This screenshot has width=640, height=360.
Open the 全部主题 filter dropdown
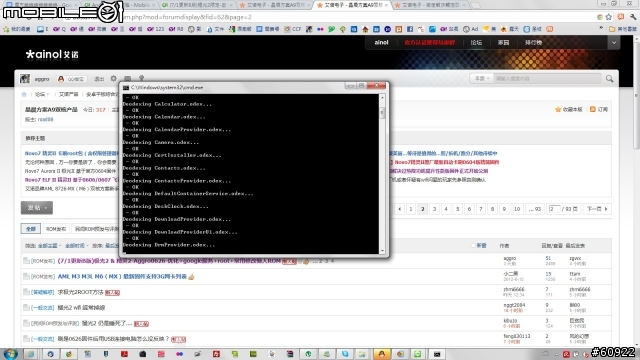tap(49, 246)
